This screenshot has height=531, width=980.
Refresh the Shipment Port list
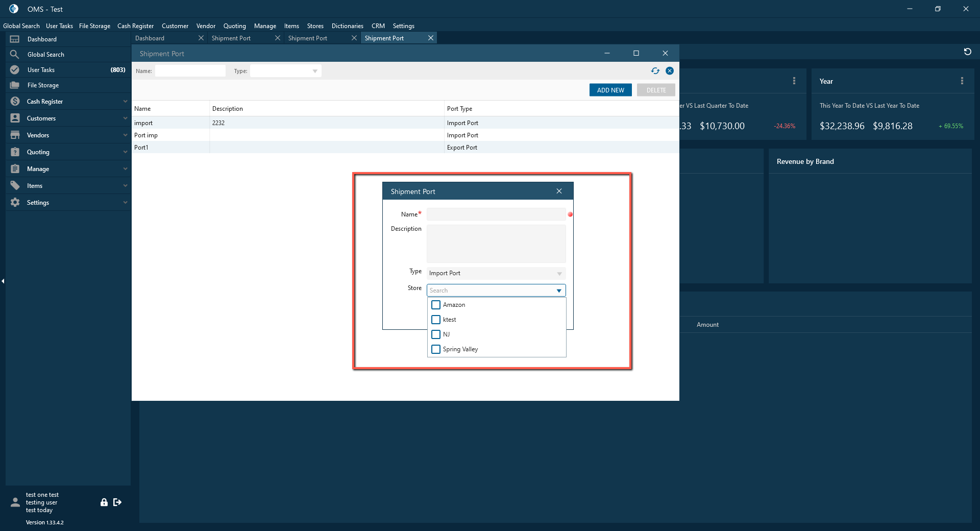[655, 71]
